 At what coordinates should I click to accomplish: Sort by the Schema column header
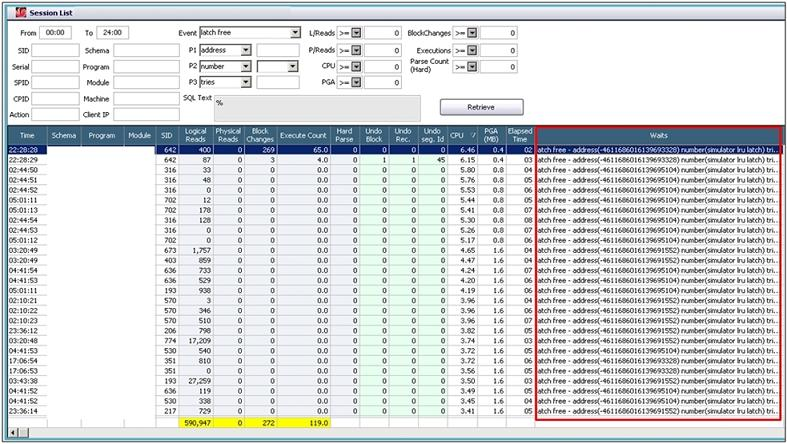(x=64, y=135)
